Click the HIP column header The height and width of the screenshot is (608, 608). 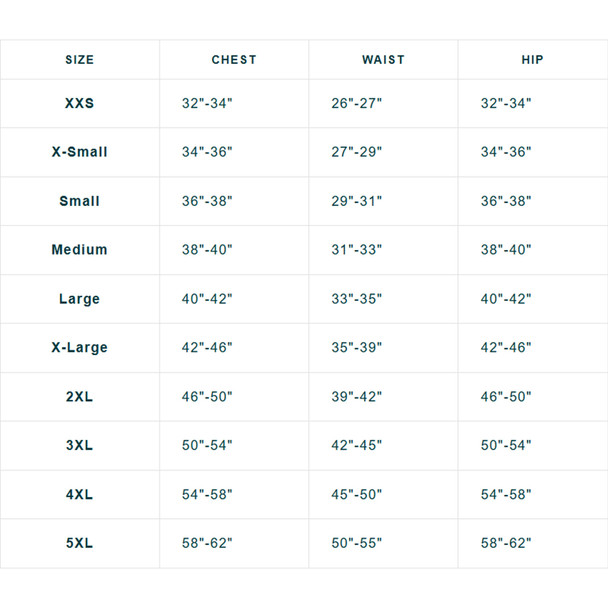pyautogui.click(x=532, y=60)
